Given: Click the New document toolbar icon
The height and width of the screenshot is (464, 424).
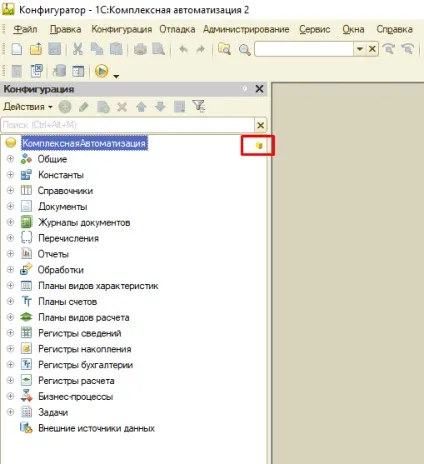Looking at the screenshot, I should coord(17,49).
